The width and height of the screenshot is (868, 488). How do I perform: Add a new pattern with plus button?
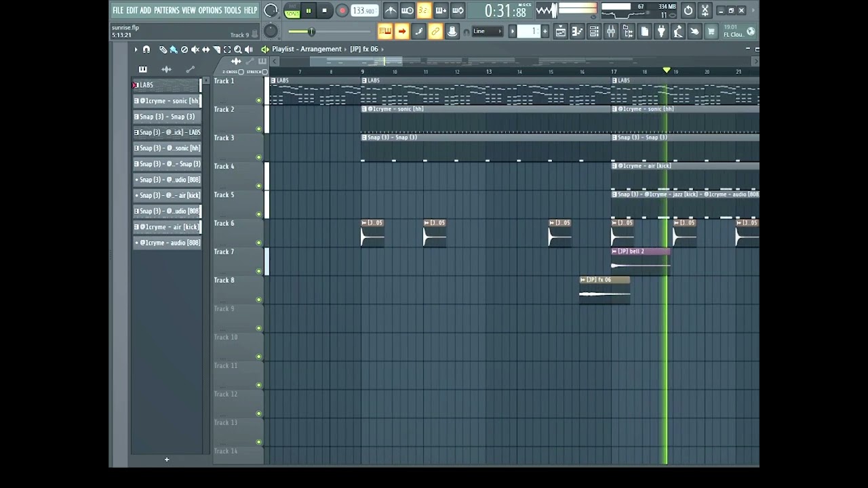[545, 31]
